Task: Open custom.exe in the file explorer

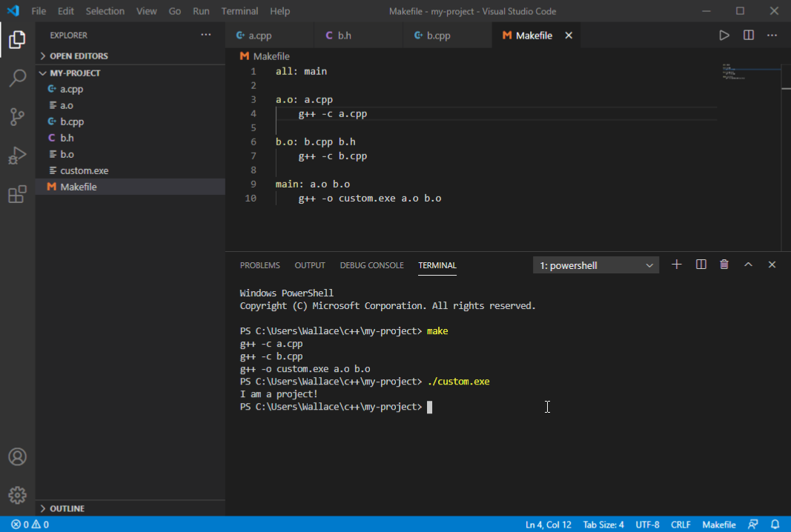Action: [85, 170]
